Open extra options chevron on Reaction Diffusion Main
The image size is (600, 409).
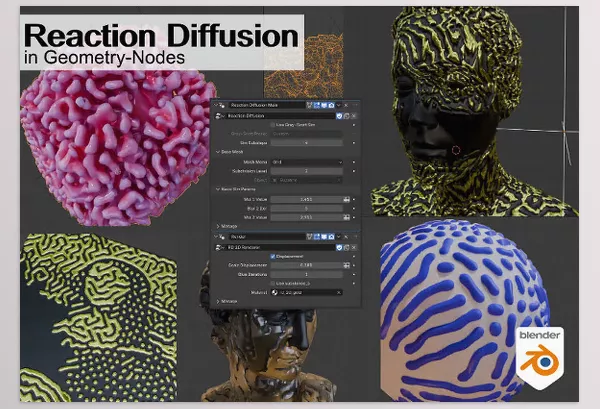[x=339, y=105]
